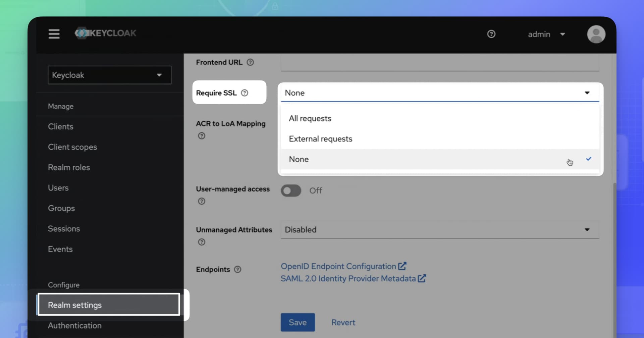Click the ACR to LoA Mapping help icon
This screenshot has width=644, height=338.
click(201, 135)
